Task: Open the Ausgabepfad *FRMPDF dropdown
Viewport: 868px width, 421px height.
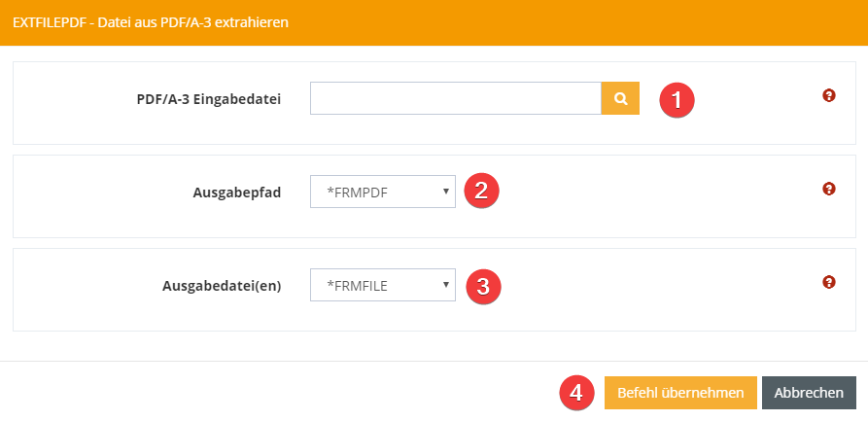Action: tap(382, 192)
